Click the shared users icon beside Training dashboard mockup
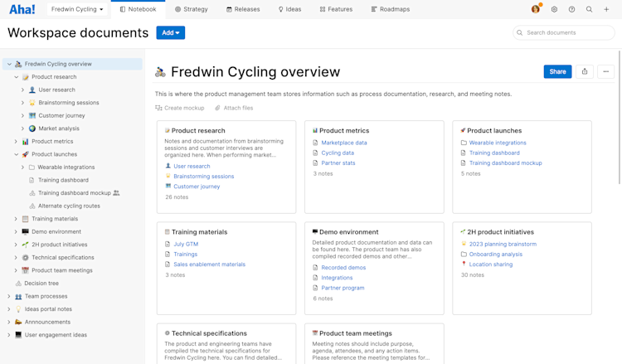The height and width of the screenshot is (364, 622). tap(116, 193)
